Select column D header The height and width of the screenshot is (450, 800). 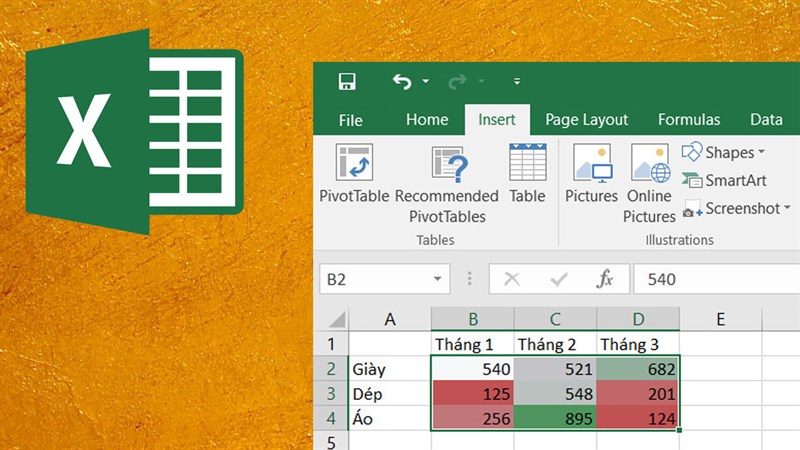pos(638,319)
